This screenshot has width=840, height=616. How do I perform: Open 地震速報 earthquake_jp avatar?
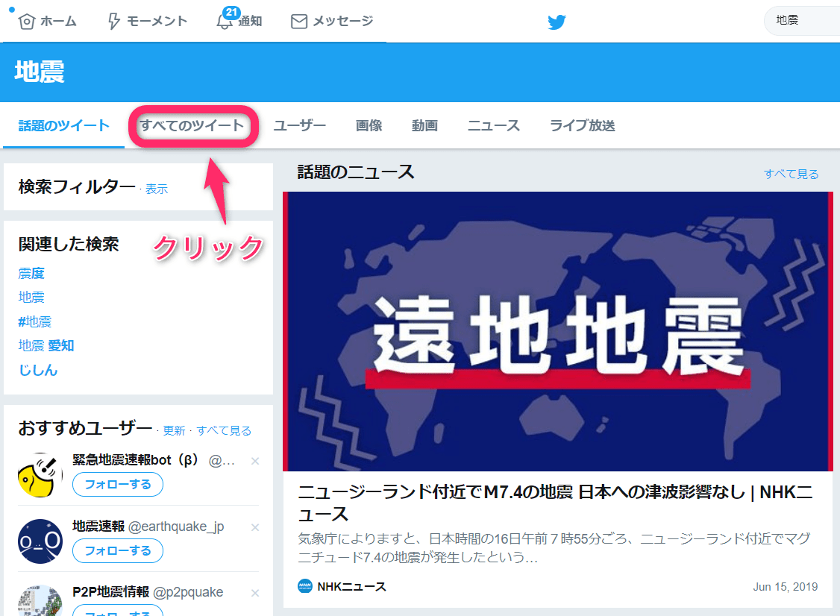click(x=40, y=541)
